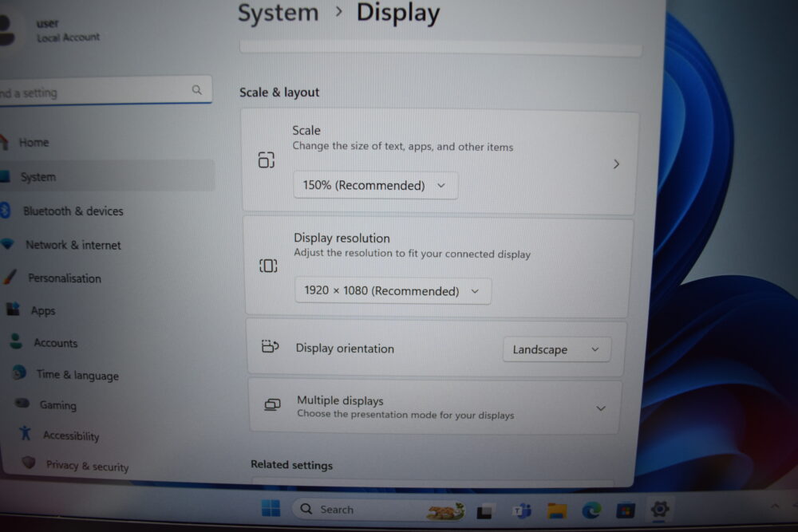This screenshot has height=532, width=798.
Task: Click the System breadcrumb link
Action: tap(278, 12)
